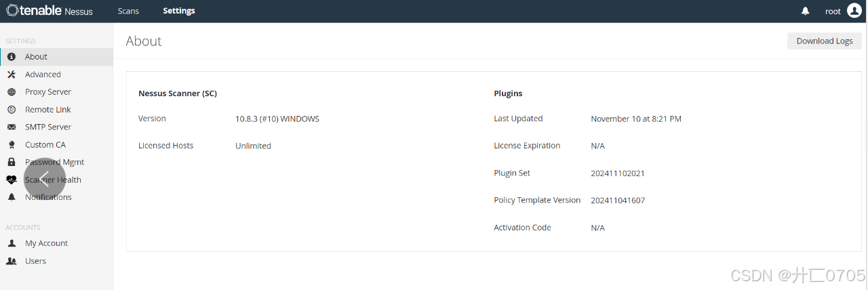
Task: Click the About info icon in sidebar
Action: tap(12, 57)
